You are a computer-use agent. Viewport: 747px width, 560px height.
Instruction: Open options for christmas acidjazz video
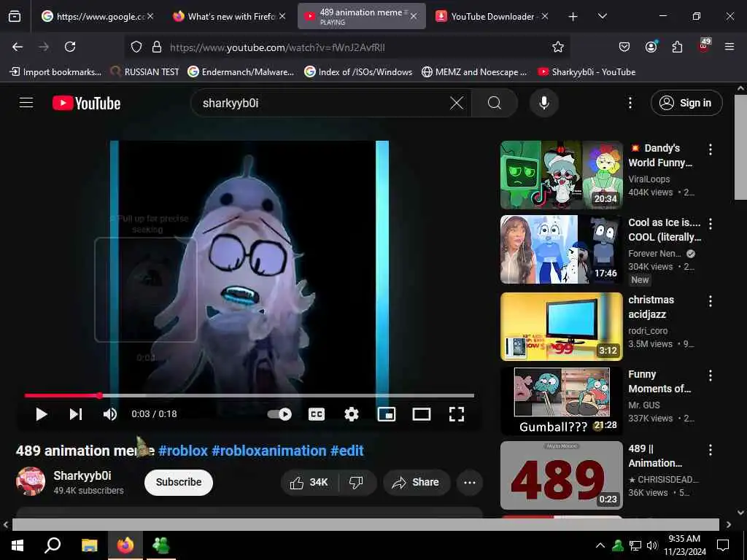click(x=711, y=301)
